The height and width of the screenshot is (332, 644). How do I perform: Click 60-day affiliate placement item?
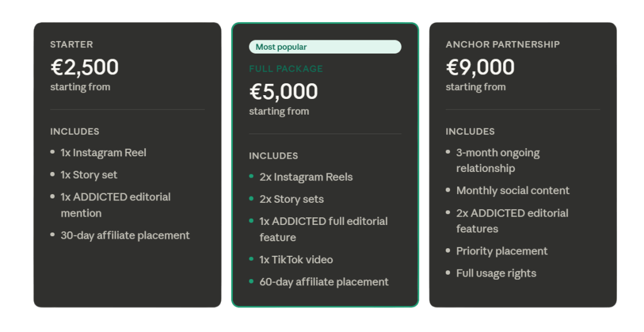point(324,282)
